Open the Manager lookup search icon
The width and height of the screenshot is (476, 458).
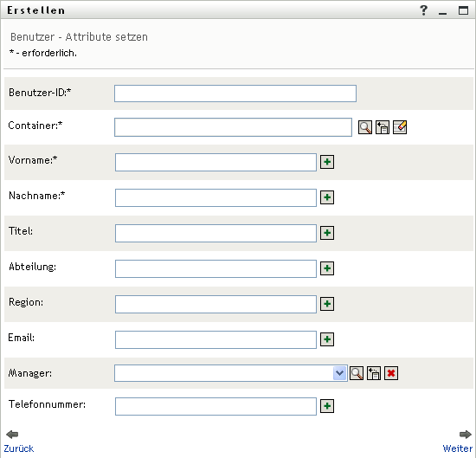pos(357,373)
